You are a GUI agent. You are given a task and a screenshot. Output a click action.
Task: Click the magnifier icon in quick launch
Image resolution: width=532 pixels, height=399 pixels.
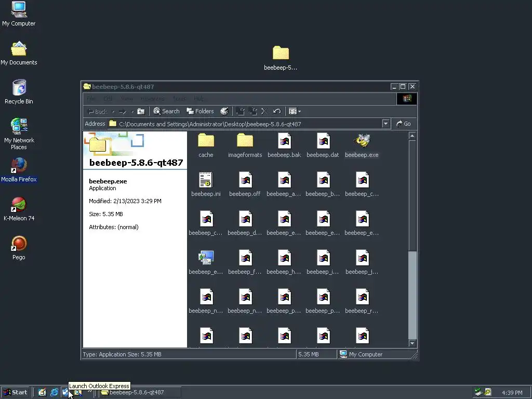[x=78, y=393]
